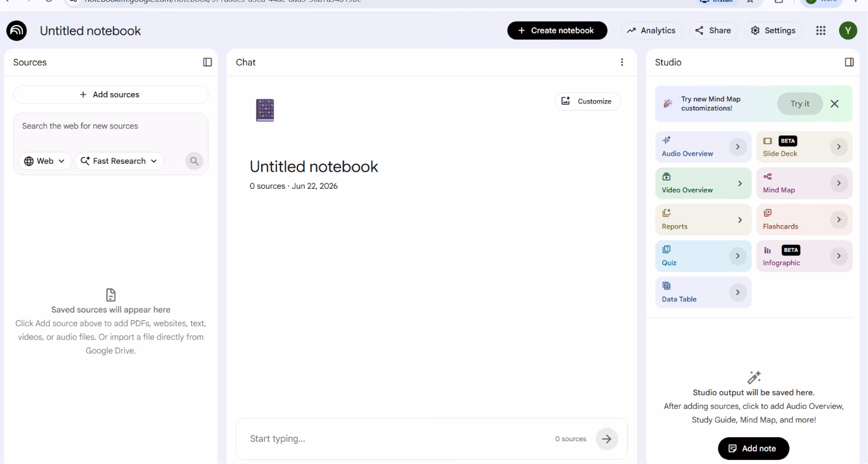Click the document icon in empty Sources
This screenshot has width=868, height=464.
pos(111,295)
